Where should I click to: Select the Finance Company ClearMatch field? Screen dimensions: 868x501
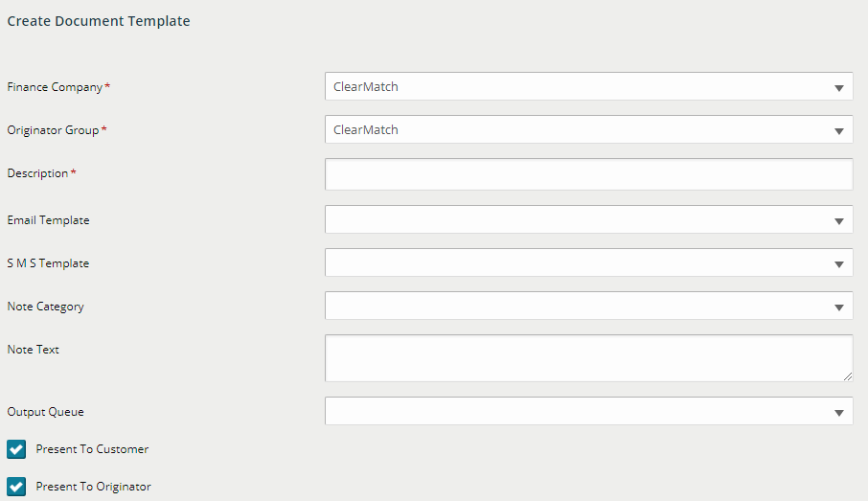tap(588, 86)
